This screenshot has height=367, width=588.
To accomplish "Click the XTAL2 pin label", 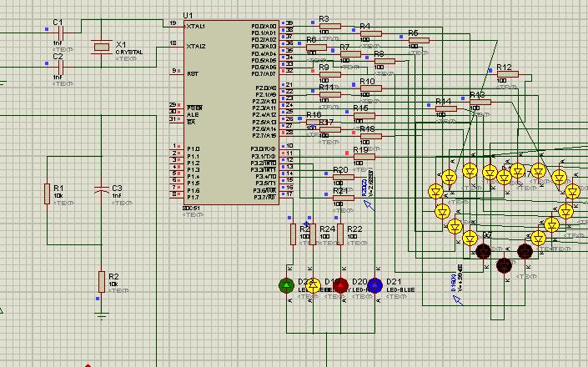I will coord(196,47).
